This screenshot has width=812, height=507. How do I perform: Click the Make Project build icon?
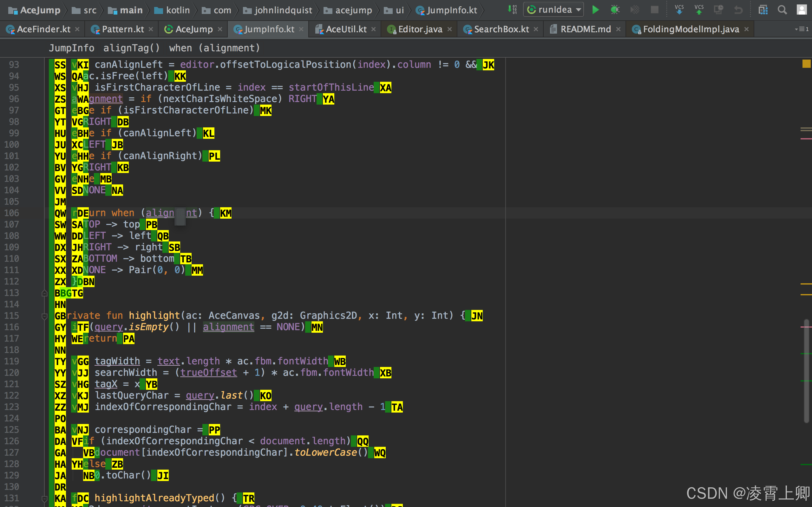(512, 10)
